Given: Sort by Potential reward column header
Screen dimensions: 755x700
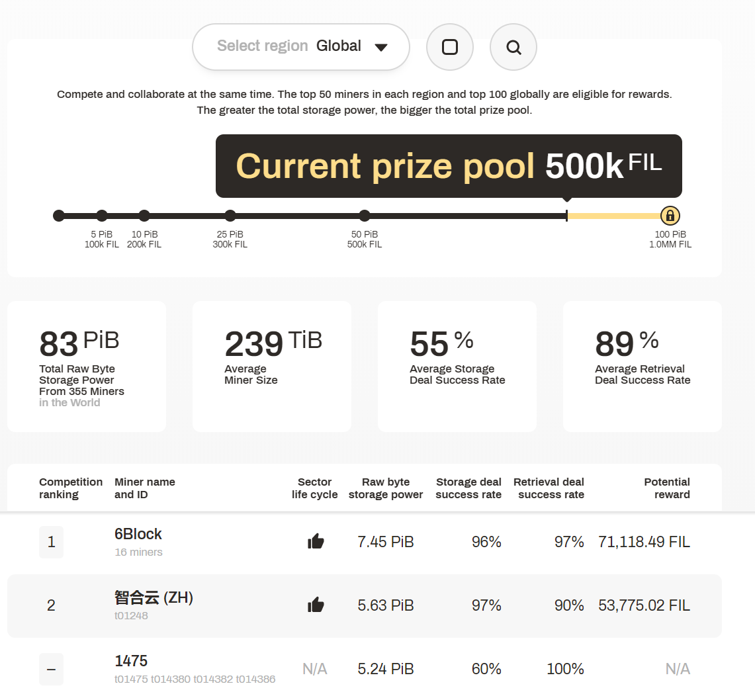Looking at the screenshot, I should (x=667, y=488).
